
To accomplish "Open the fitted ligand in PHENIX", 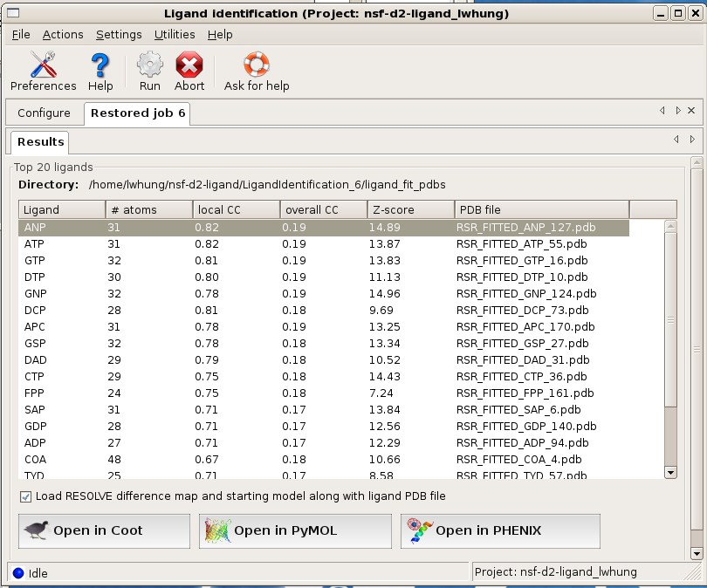I will pyautogui.click(x=500, y=530).
